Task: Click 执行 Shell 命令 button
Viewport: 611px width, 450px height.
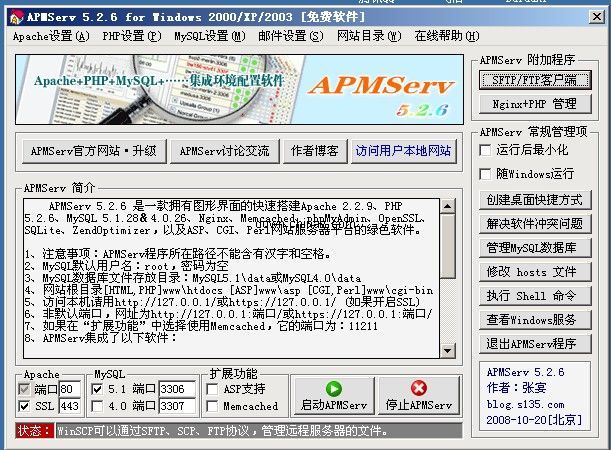Action: [x=535, y=296]
